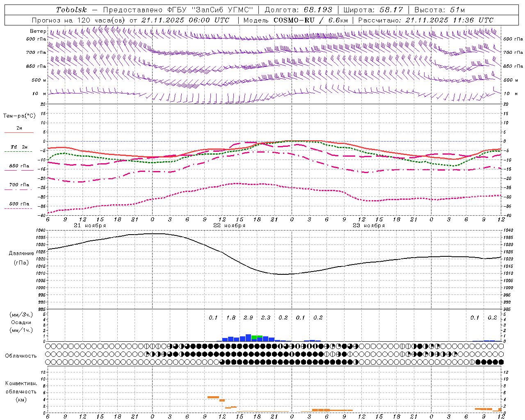This screenshot has height=420, width=525.
Task: Click 'Прогноз на 120 часа(ов)' forecast start text
Action: tap(79, 20)
